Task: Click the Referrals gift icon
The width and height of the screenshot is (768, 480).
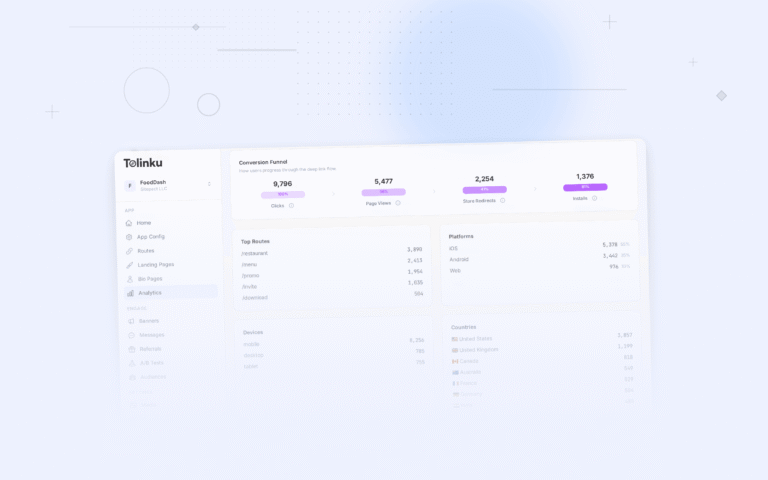Action: click(x=132, y=349)
